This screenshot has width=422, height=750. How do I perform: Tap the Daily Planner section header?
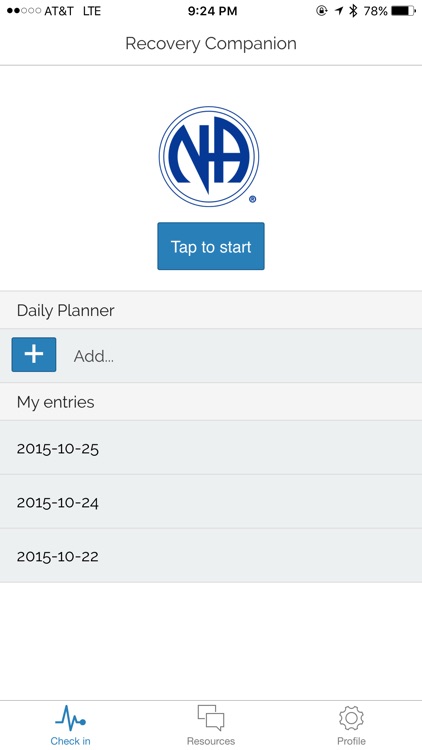point(211,310)
